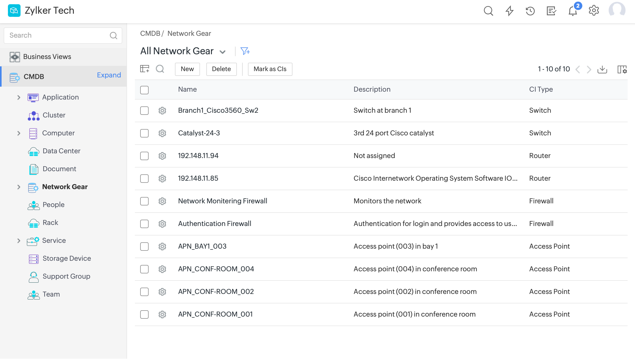635x364 pixels.
Task: Click the Delete button
Action: pyautogui.click(x=221, y=69)
